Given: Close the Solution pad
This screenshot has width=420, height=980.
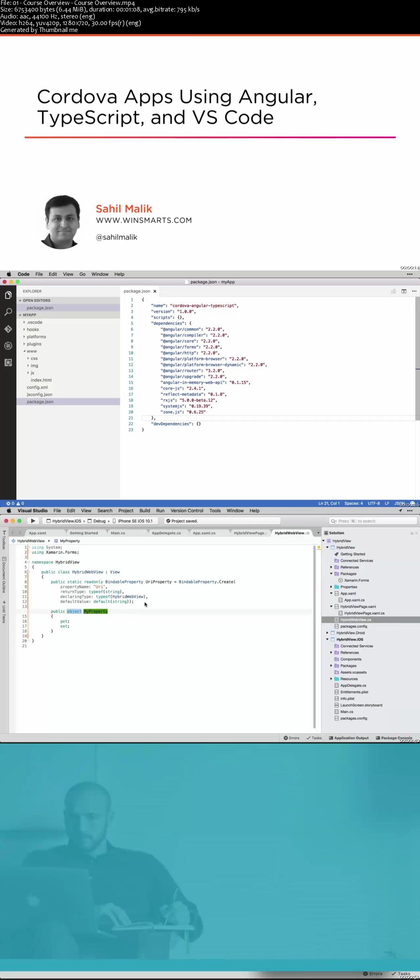Looking at the screenshot, I should point(416,533).
